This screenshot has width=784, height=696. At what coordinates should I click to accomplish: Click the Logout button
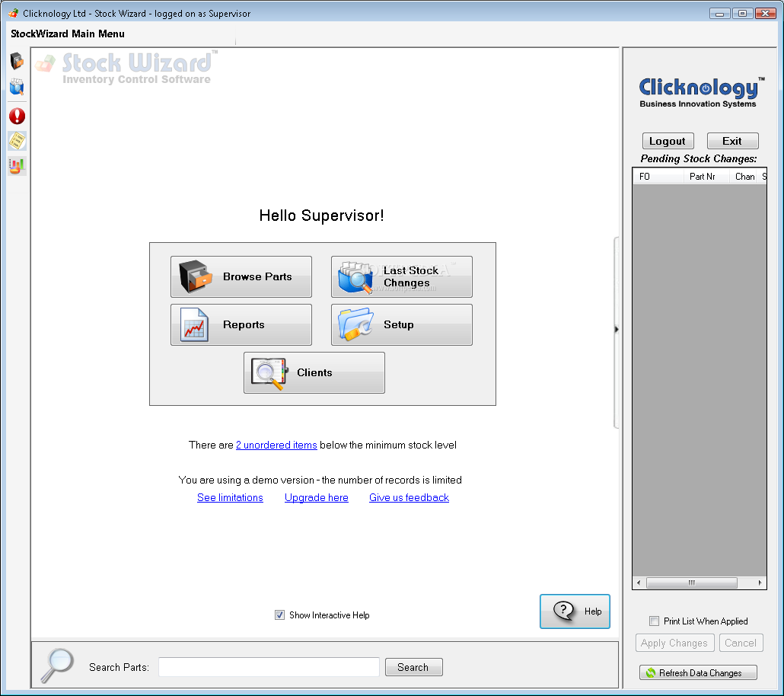(668, 141)
